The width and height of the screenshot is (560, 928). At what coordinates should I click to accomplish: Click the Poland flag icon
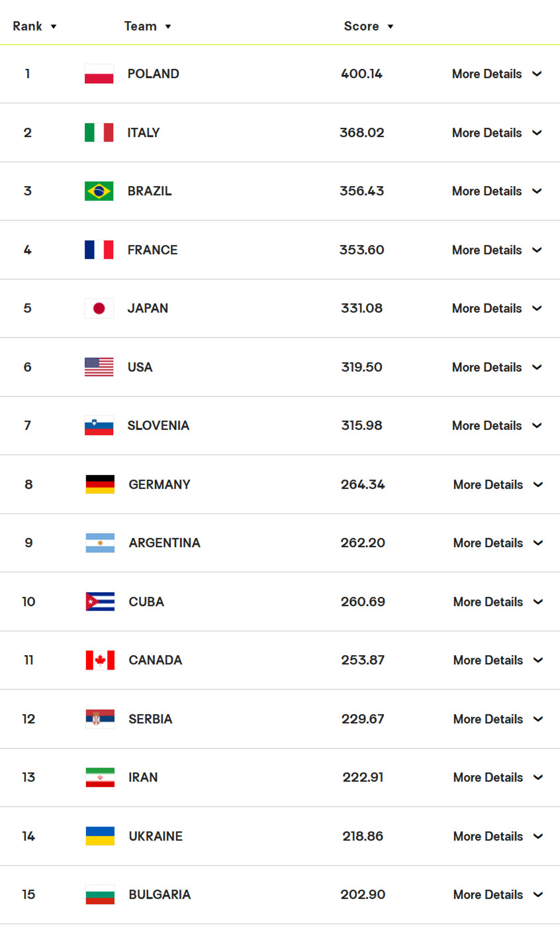click(99, 74)
